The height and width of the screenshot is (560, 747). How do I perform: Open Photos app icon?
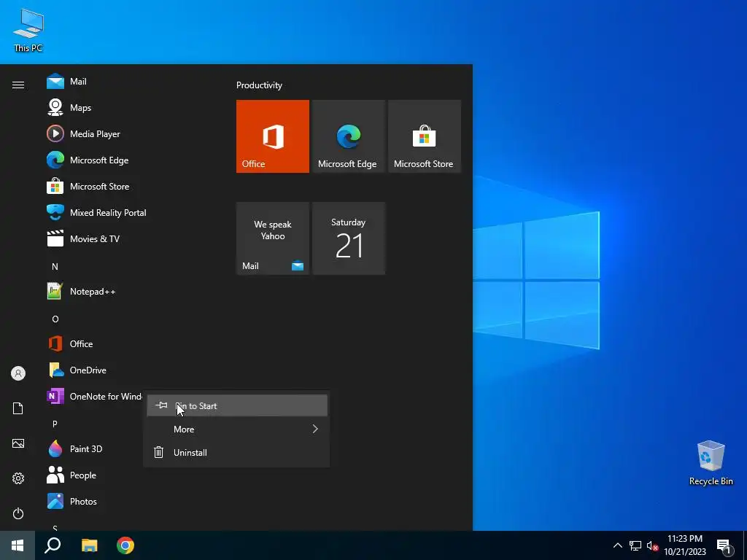pos(55,501)
